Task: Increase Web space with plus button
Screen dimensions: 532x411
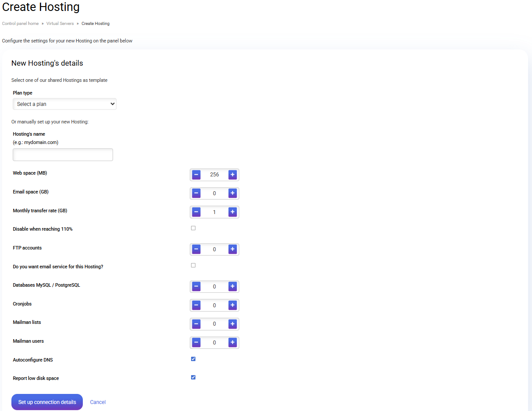Action: pos(232,175)
